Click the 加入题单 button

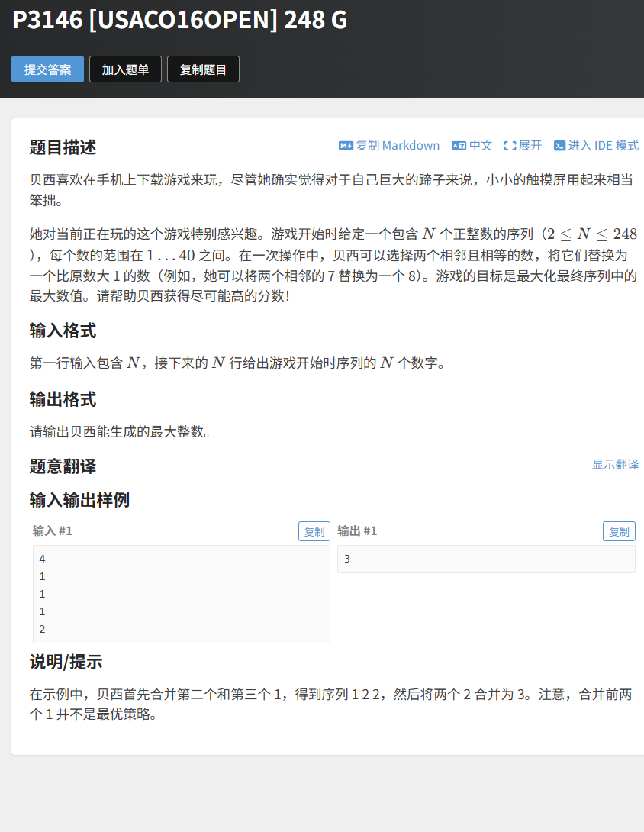[125, 69]
